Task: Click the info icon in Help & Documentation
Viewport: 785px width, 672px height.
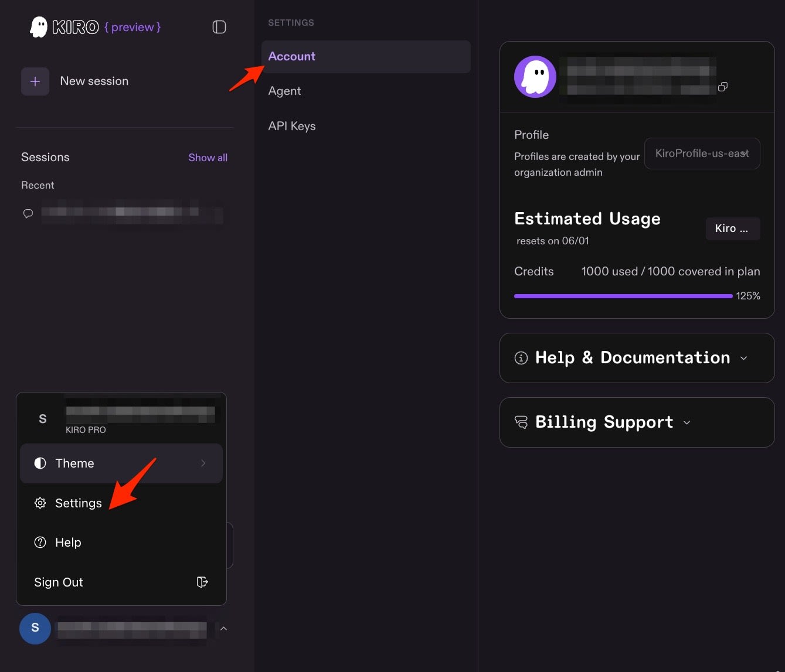Action: pyautogui.click(x=521, y=358)
